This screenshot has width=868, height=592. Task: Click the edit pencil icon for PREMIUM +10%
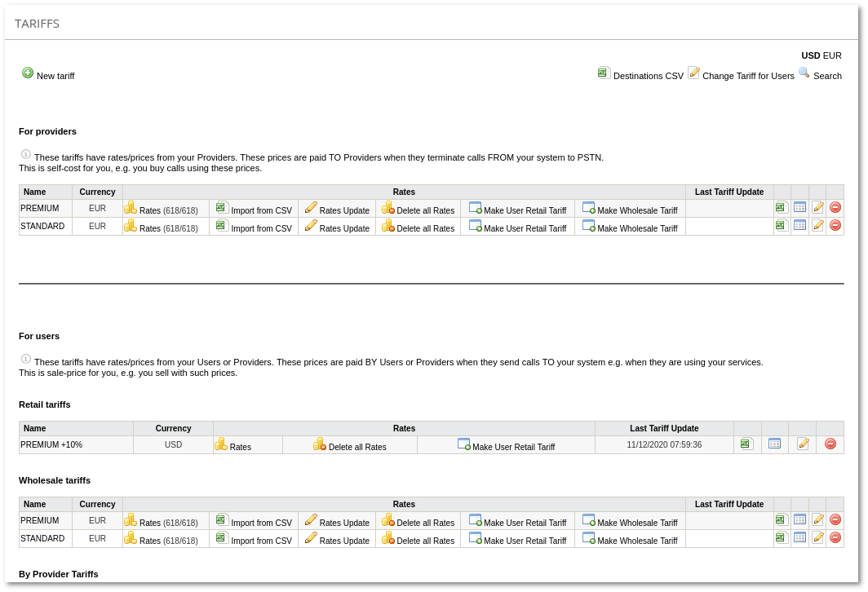pos(803,444)
